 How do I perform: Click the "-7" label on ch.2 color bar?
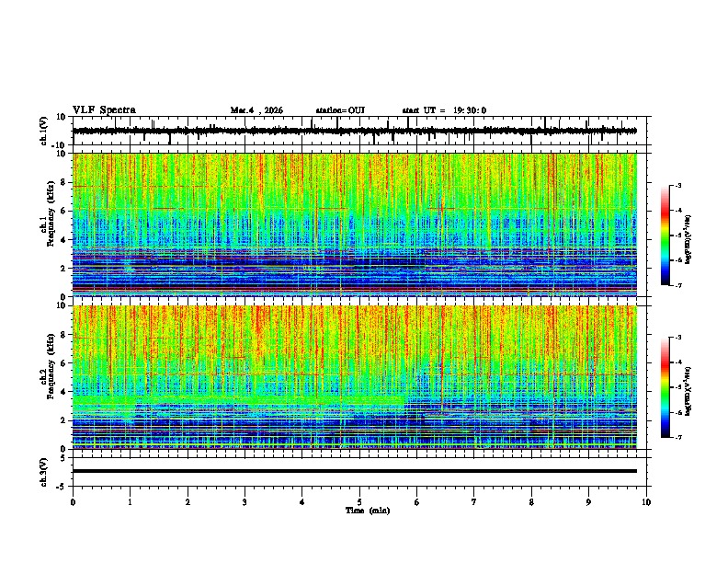coord(677,437)
